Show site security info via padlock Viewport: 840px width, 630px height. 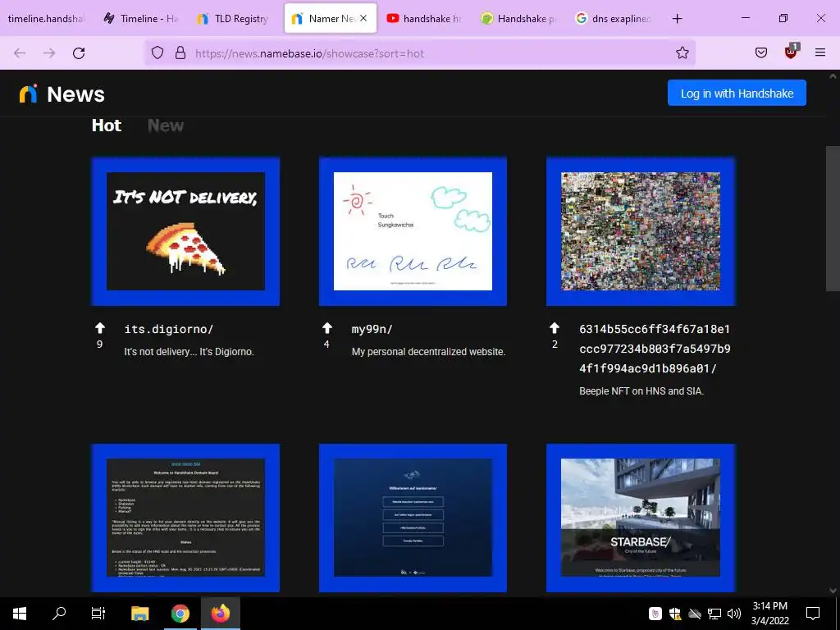[180, 53]
